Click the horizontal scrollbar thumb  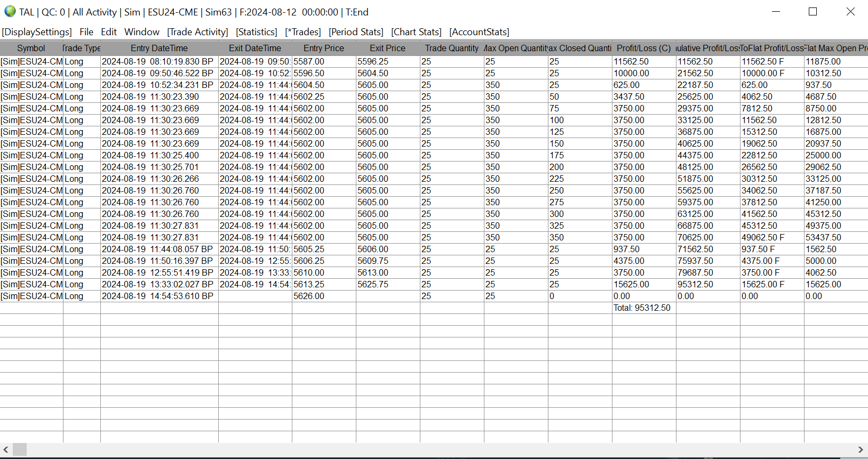click(x=20, y=449)
